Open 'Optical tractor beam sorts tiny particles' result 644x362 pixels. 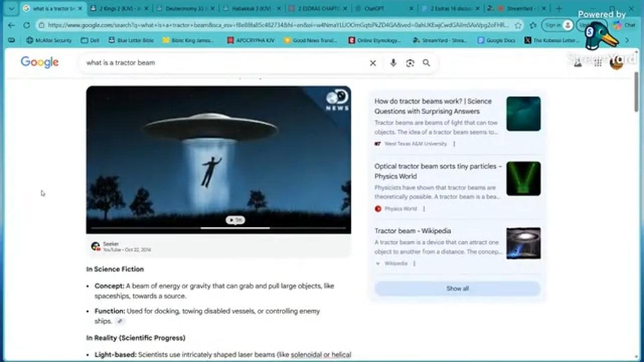pos(438,171)
